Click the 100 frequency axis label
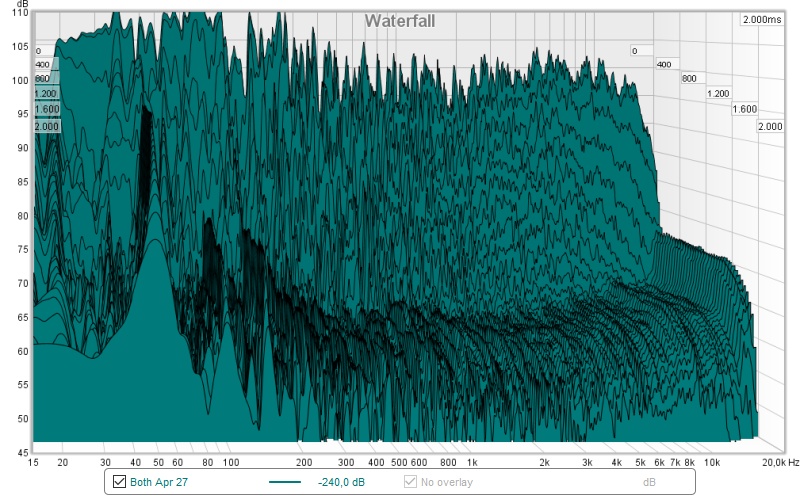Screen dimensions: 800x496 coord(230,463)
